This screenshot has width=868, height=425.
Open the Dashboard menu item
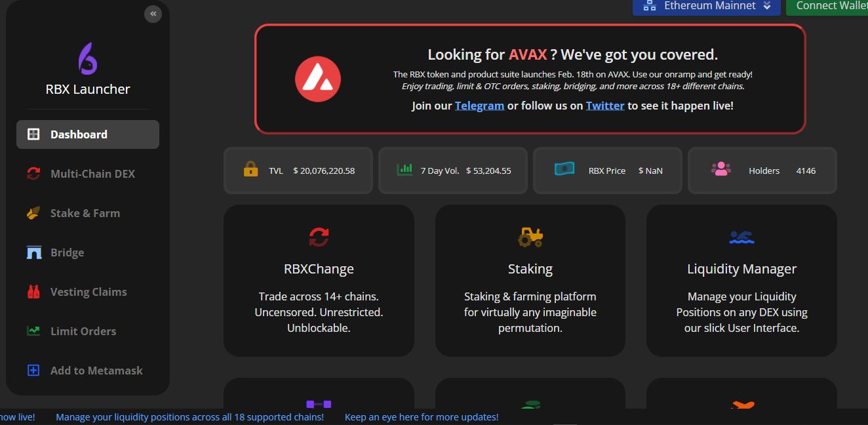coord(88,134)
